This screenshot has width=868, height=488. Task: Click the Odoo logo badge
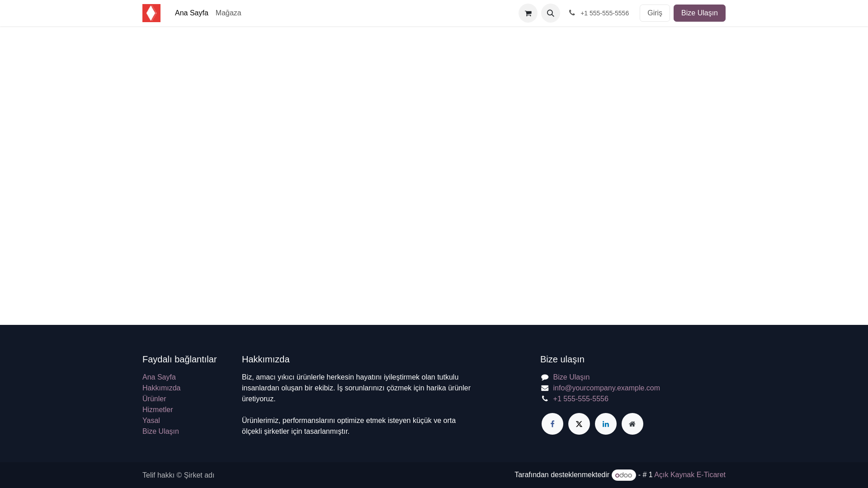624,475
